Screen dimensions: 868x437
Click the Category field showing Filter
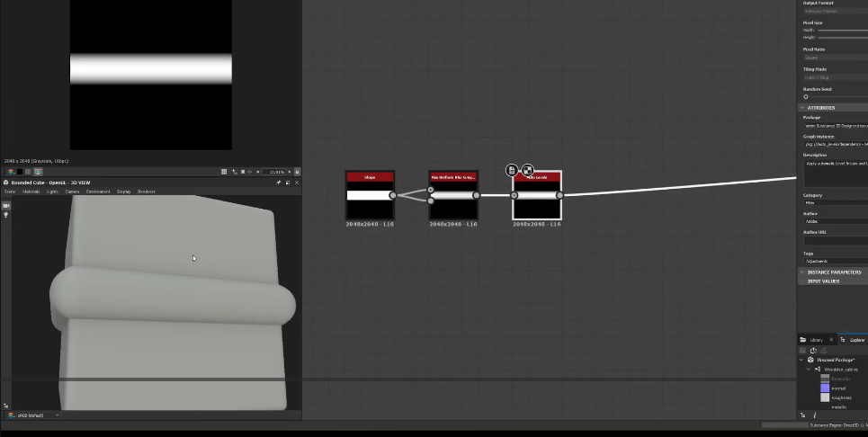[x=836, y=203]
